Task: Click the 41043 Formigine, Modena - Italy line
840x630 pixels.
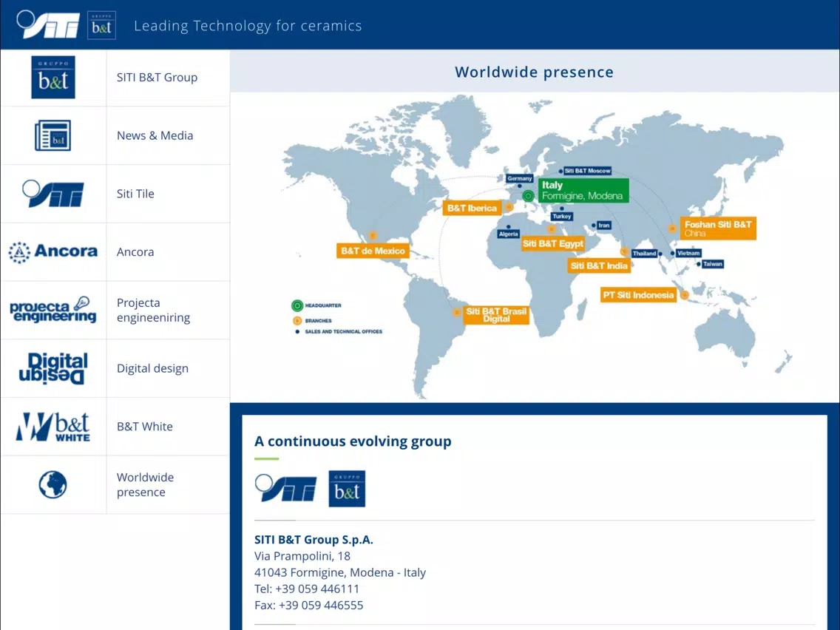Action: tap(340, 572)
